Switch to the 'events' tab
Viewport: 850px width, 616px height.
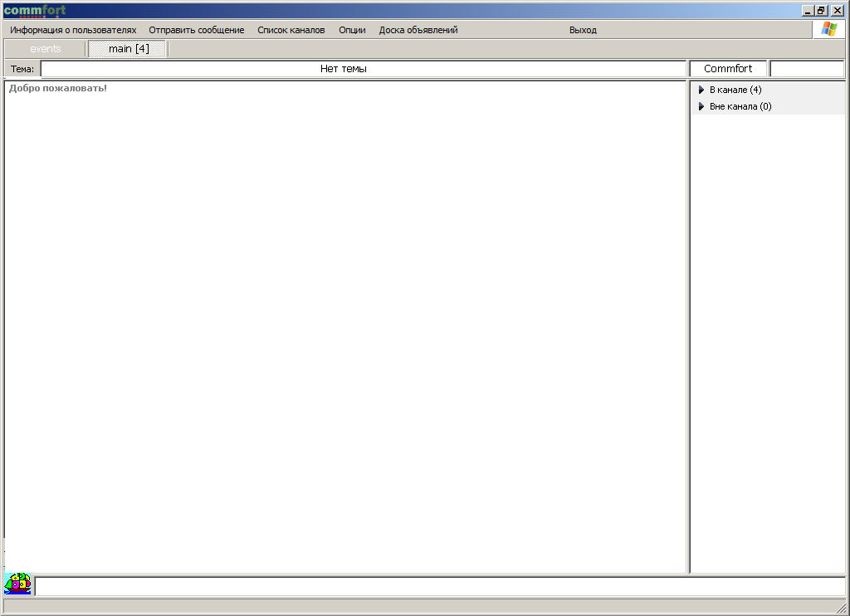coord(46,49)
